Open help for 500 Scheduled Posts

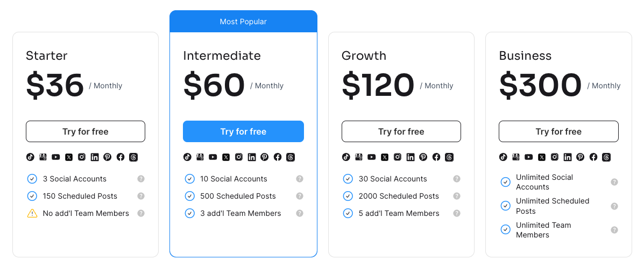tap(300, 196)
